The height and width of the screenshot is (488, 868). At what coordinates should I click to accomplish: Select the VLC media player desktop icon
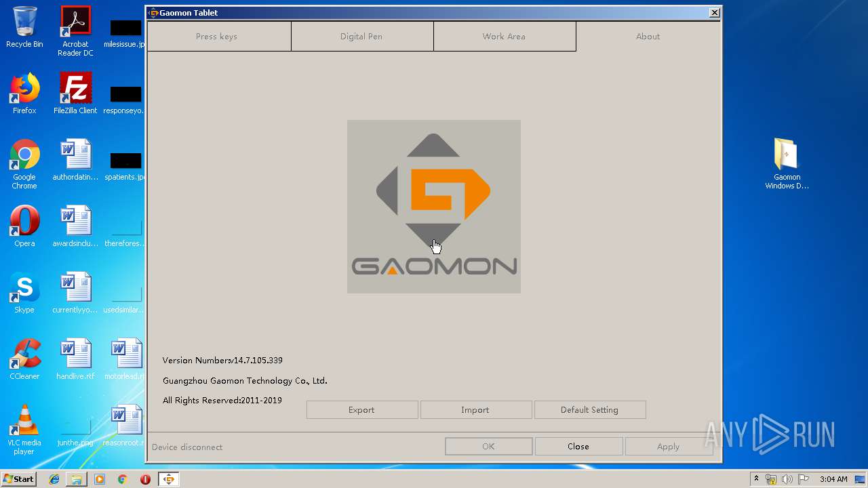[24, 430]
